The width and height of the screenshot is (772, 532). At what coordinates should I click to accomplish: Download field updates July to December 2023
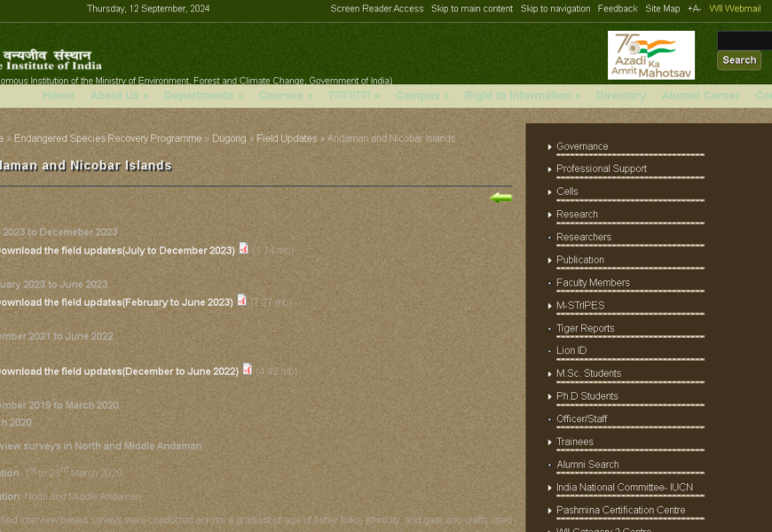point(117,251)
